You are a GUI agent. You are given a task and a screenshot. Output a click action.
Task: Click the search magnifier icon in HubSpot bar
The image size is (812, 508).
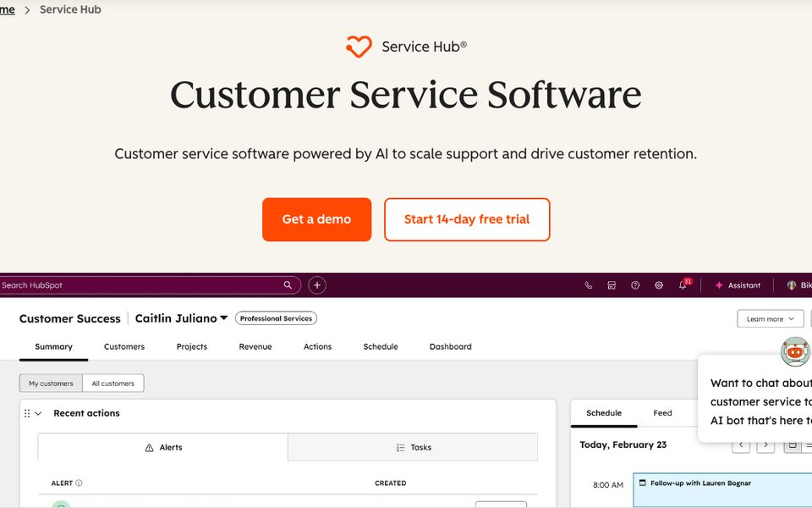point(288,285)
